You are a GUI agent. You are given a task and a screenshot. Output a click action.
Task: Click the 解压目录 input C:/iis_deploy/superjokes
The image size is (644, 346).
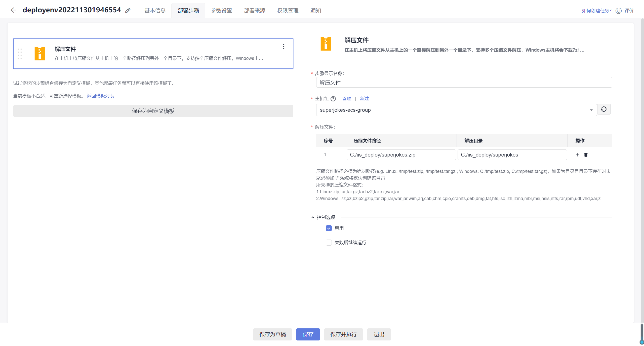point(512,155)
